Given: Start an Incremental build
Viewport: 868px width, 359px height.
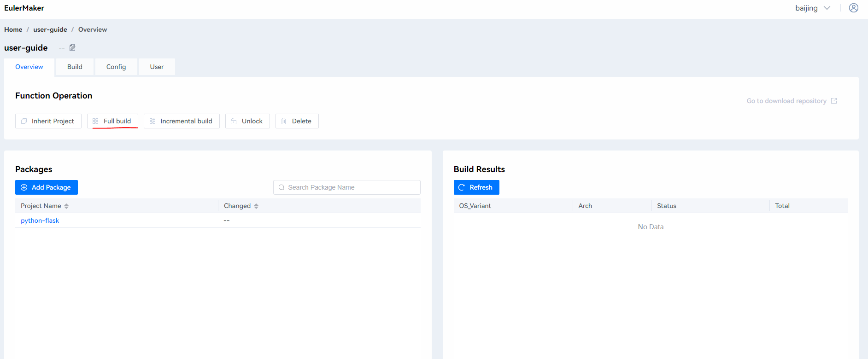Looking at the screenshot, I should pos(182,121).
